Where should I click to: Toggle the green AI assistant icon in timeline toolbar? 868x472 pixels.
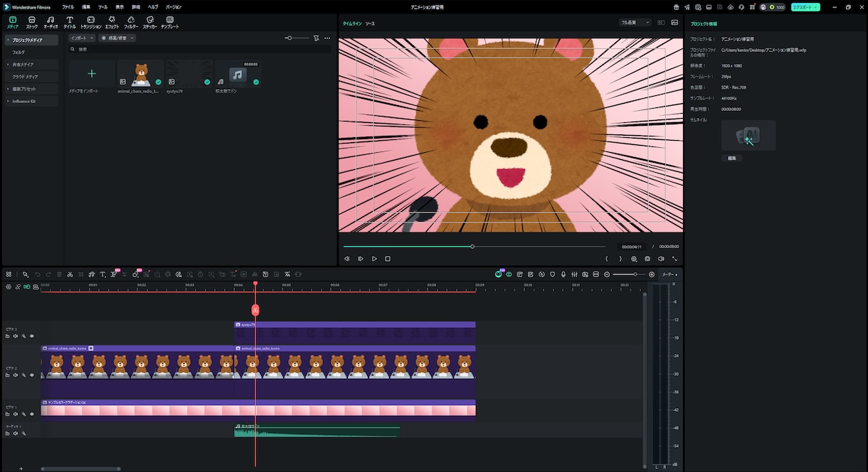[x=498, y=274]
